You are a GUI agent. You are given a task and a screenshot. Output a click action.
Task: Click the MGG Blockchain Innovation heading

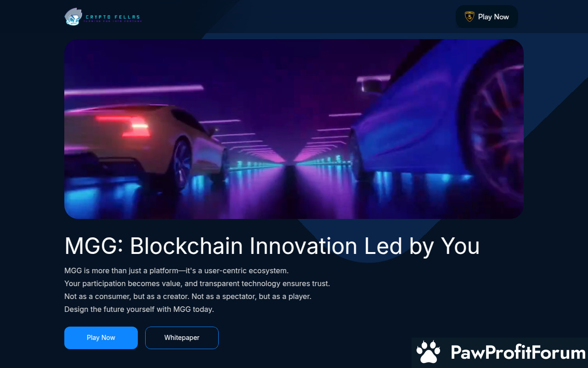pyautogui.click(x=272, y=246)
